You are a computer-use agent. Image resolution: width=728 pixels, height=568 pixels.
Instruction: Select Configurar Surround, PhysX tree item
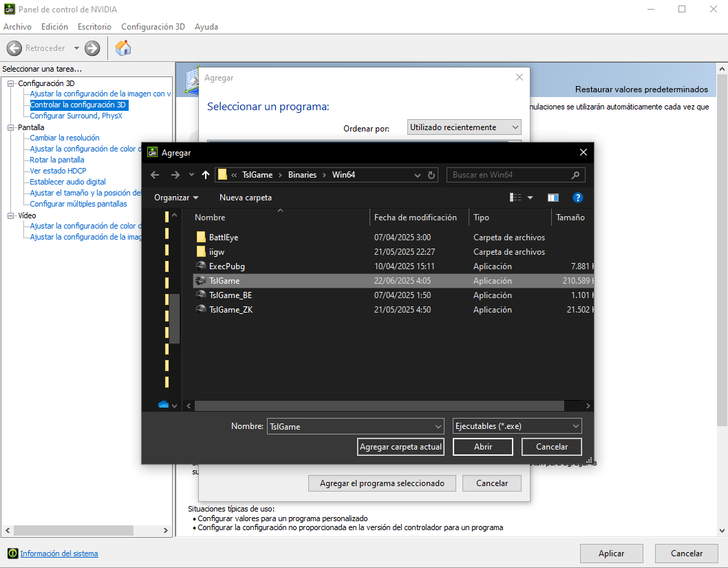tap(76, 116)
